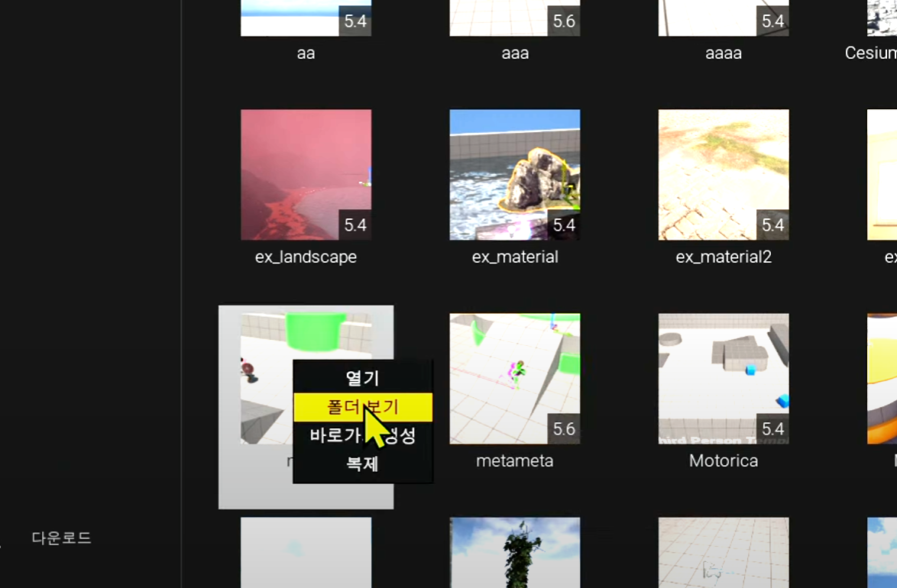Open the blank white thumbnail below the context menu

[306, 553]
